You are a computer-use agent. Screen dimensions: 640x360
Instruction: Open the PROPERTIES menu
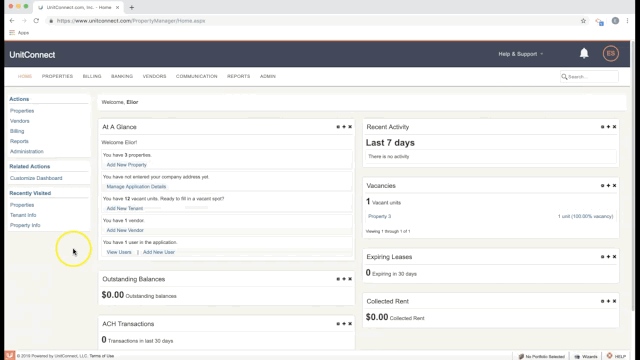(57, 76)
